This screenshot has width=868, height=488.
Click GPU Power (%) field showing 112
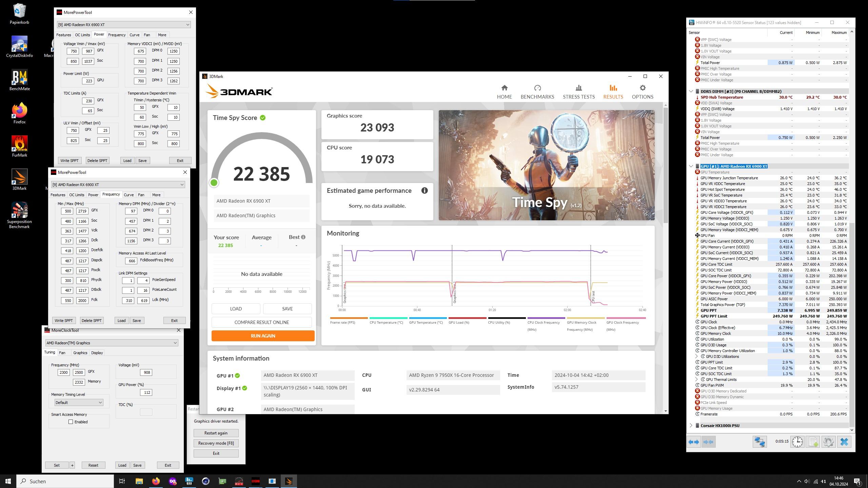click(146, 392)
